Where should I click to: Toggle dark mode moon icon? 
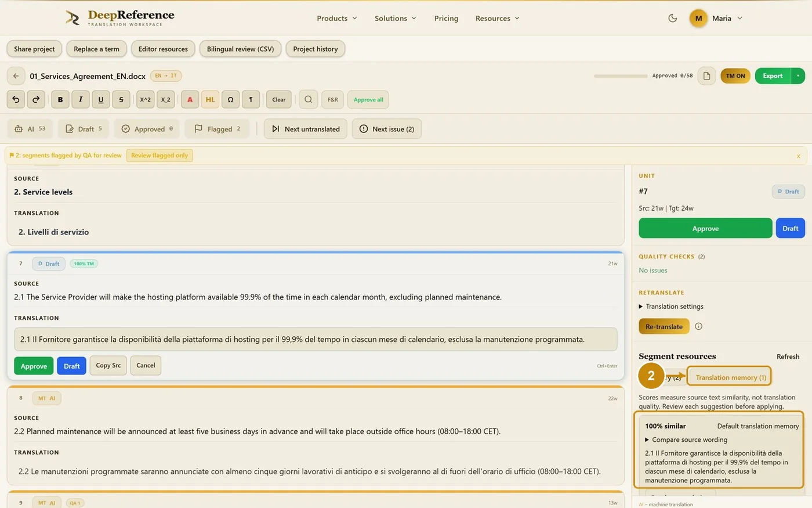[673, 18]
